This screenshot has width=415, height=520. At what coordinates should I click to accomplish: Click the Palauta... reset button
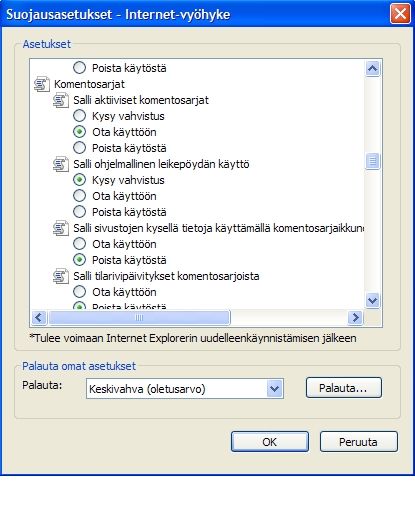[344, 388]
